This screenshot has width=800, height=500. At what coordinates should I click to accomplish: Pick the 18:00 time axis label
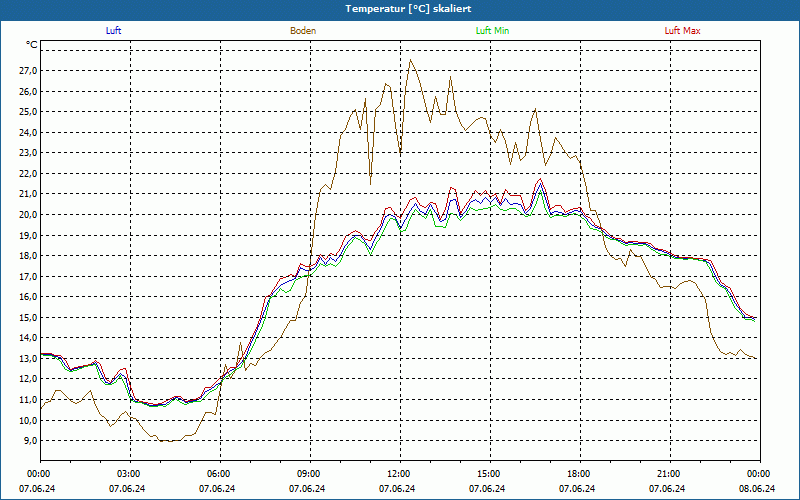click(578, 474)
